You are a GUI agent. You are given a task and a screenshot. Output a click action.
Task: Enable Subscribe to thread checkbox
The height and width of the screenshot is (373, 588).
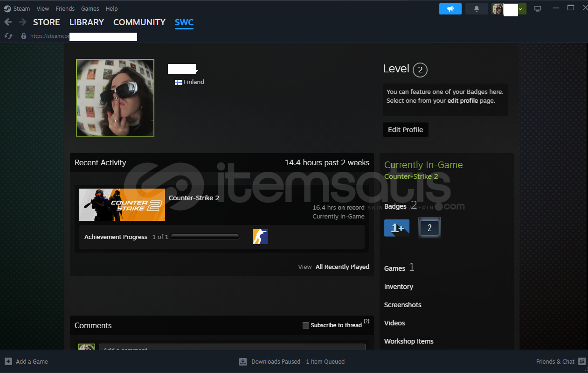click(306, 325)
